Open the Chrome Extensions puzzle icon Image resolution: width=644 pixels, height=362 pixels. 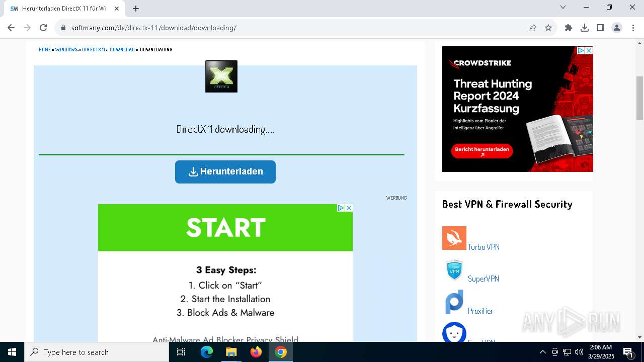point(569,28)
